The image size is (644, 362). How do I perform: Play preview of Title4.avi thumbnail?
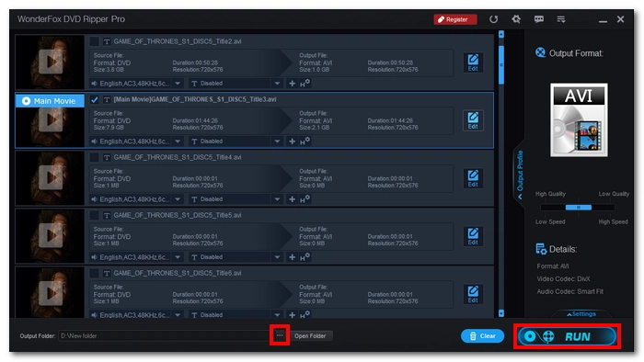(51, 177)
